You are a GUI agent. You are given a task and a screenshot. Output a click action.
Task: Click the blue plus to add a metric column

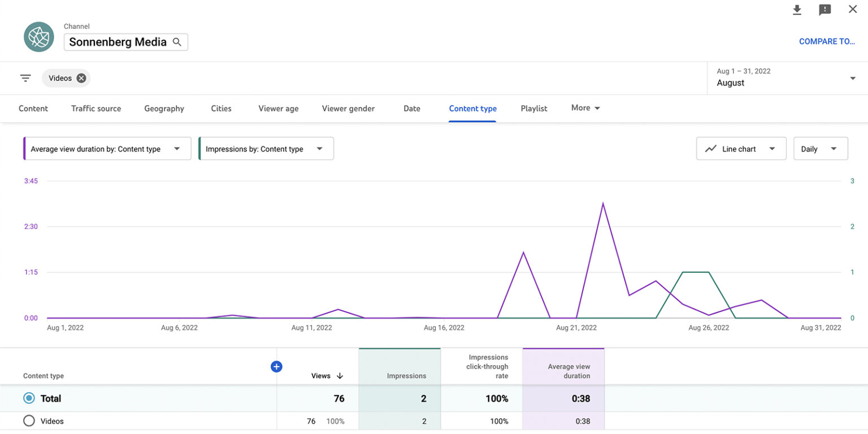276,366
